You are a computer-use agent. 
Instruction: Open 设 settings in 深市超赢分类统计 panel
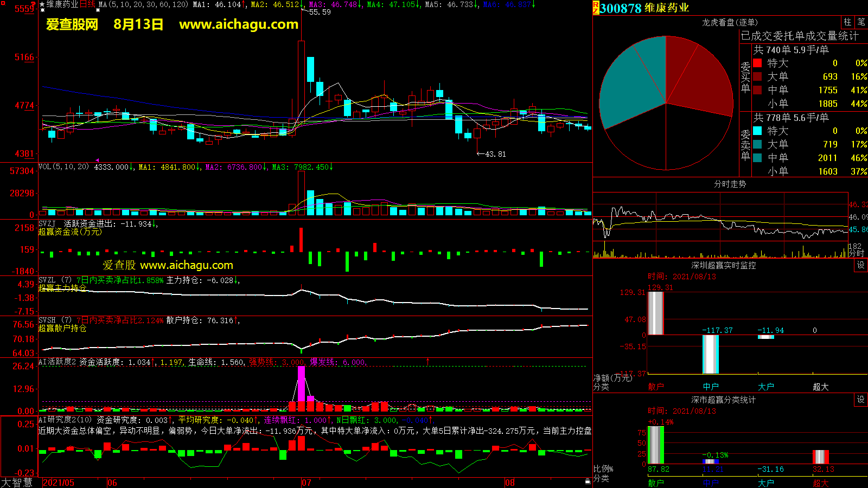(861, 400)
